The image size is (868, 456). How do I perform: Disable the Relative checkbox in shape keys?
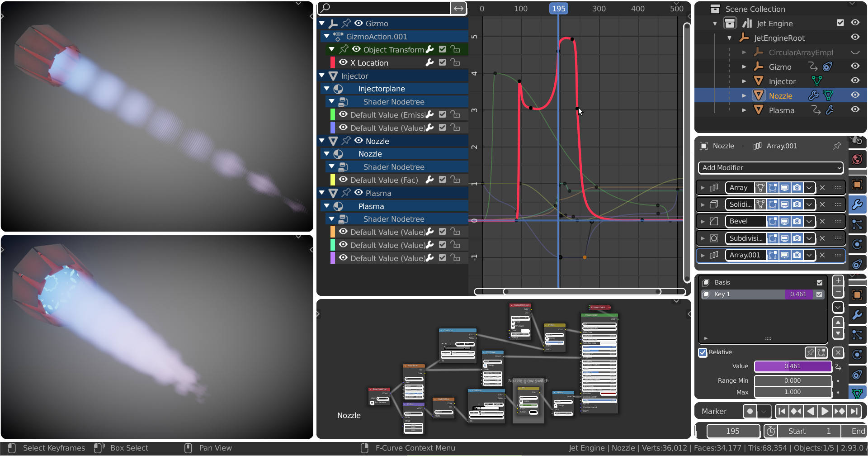[x=703, y=352]
